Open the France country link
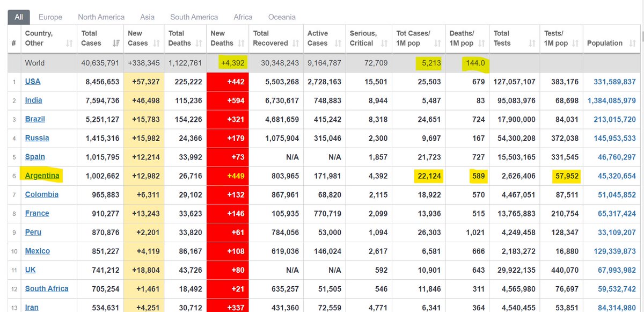Screen dimensions: 644x312 tap(37, 213)
